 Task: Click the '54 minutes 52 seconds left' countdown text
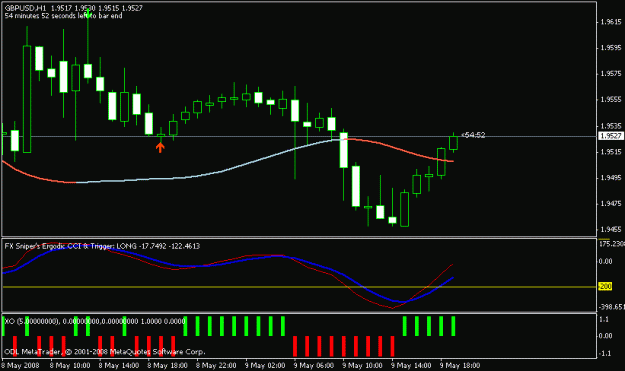[x=63, y=16]
